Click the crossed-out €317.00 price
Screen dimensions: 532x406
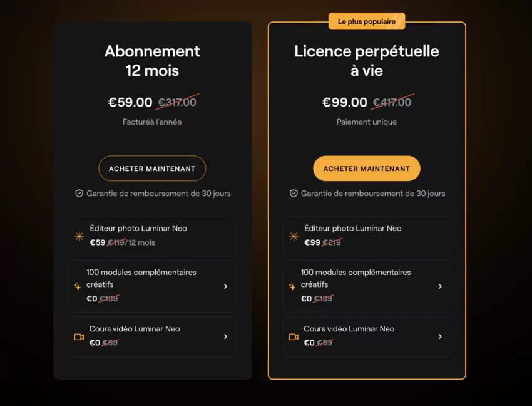click(x=177, y=102)
